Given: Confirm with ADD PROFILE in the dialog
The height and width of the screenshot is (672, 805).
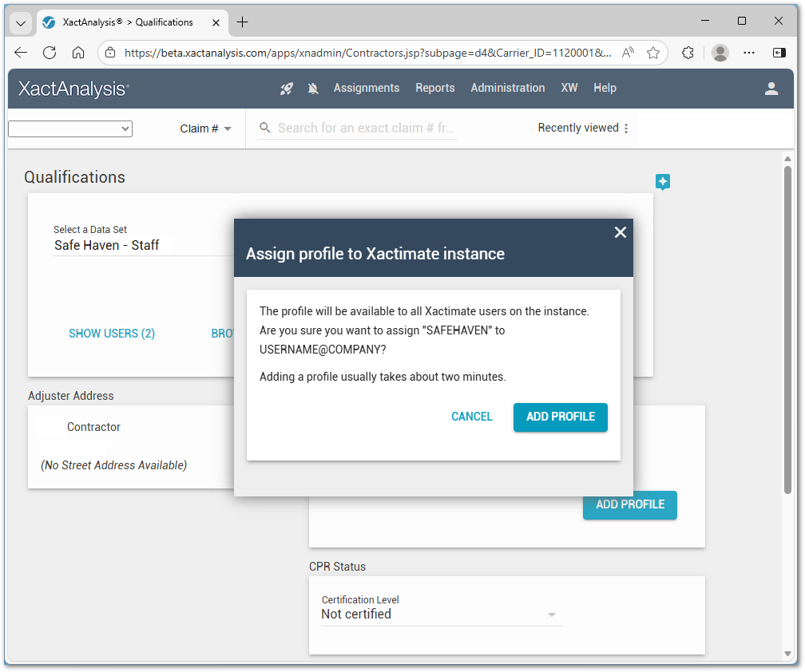Looking at the screenshot, I should [560, 417].
